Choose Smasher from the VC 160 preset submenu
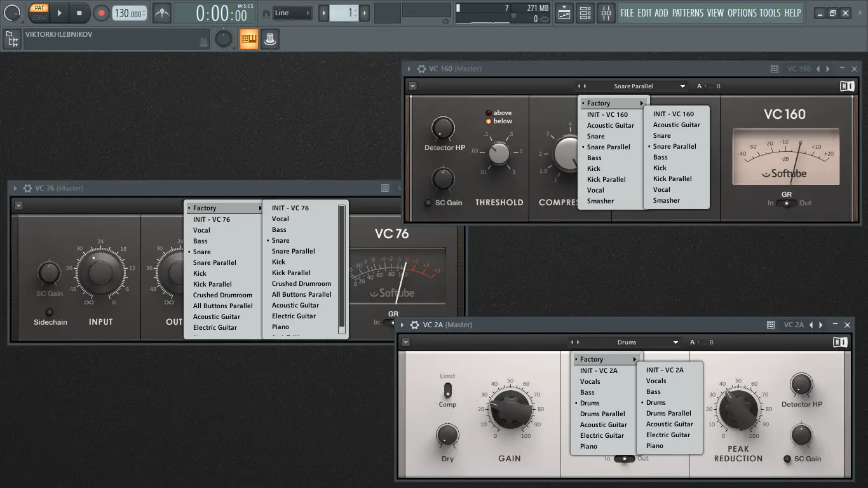This screenshot has height=488, width=868. [666, 200]
